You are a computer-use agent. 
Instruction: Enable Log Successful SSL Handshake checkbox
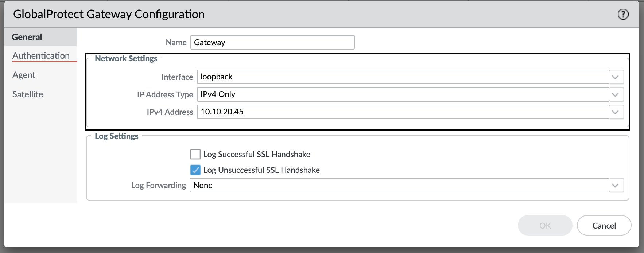(x=195, y=154)
